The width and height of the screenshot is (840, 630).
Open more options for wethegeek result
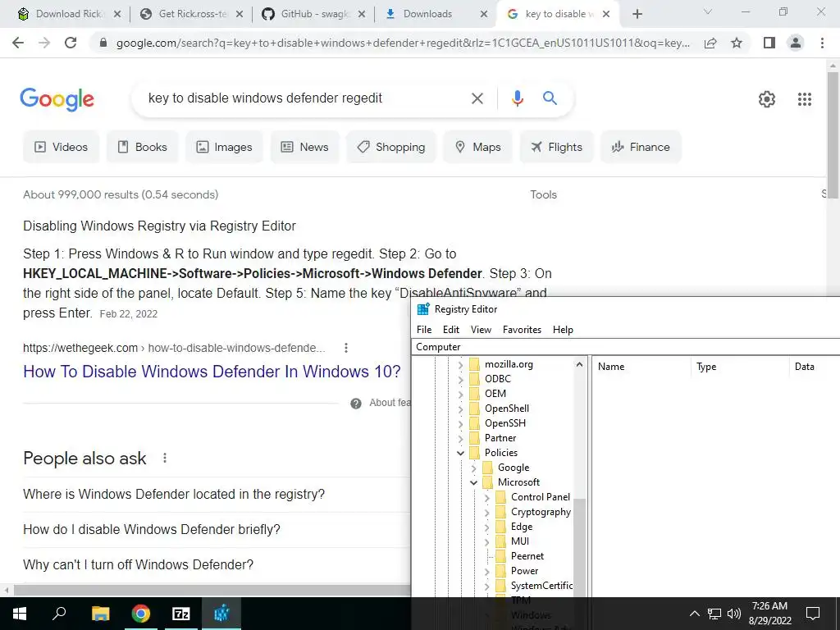tap(346, 348)
